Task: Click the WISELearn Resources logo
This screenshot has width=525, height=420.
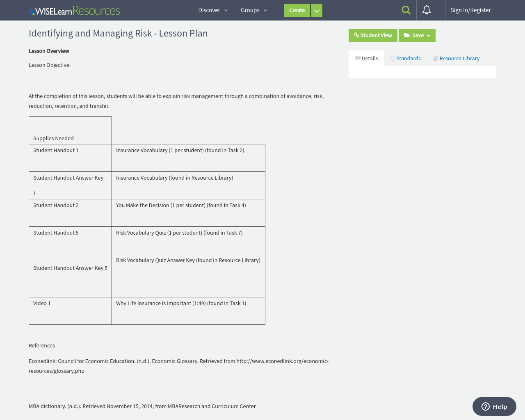Action: (74, 10)
